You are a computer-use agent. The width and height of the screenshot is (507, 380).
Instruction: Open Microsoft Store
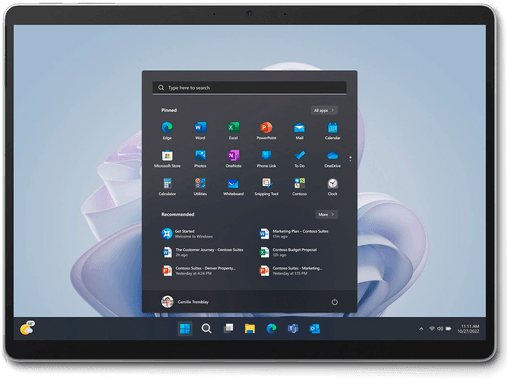tap(167, 158)
